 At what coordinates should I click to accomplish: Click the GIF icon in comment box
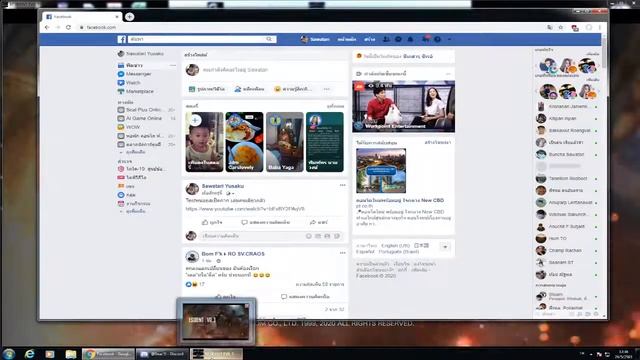(x=327, y=236)
